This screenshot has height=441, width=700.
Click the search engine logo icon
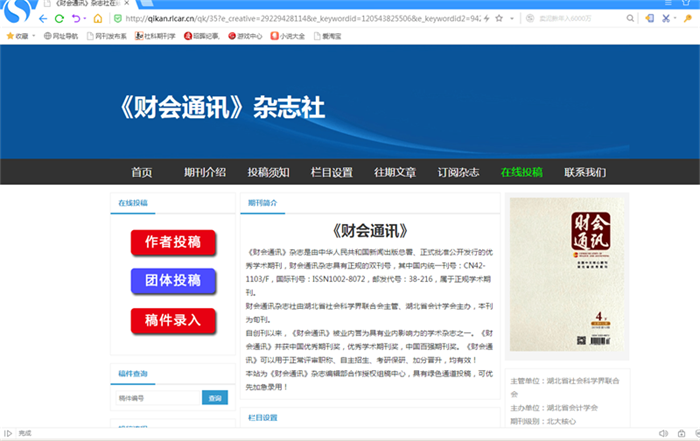coord(530,18)
